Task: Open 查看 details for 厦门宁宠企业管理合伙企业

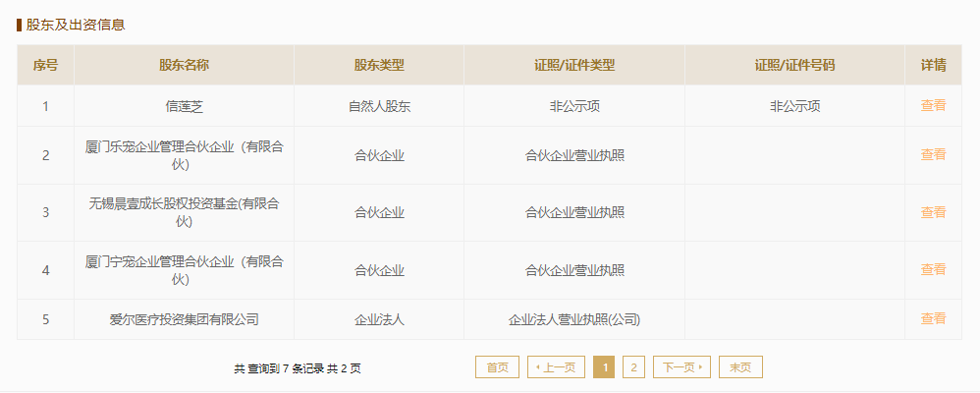Action: pyautogui.click(x=933, y=270)
